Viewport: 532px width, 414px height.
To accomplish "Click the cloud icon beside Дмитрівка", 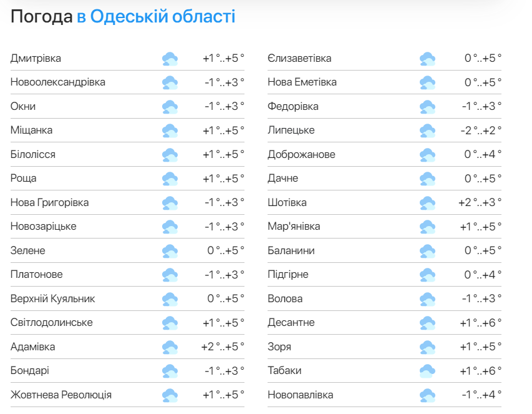I will click(170, 59).
